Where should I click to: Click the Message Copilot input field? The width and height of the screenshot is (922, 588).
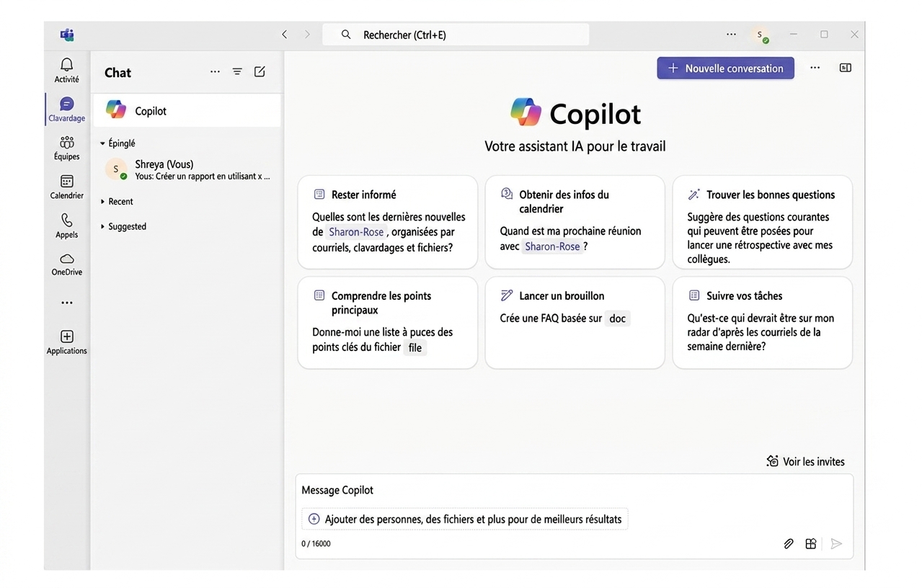(x=575, y=490)
